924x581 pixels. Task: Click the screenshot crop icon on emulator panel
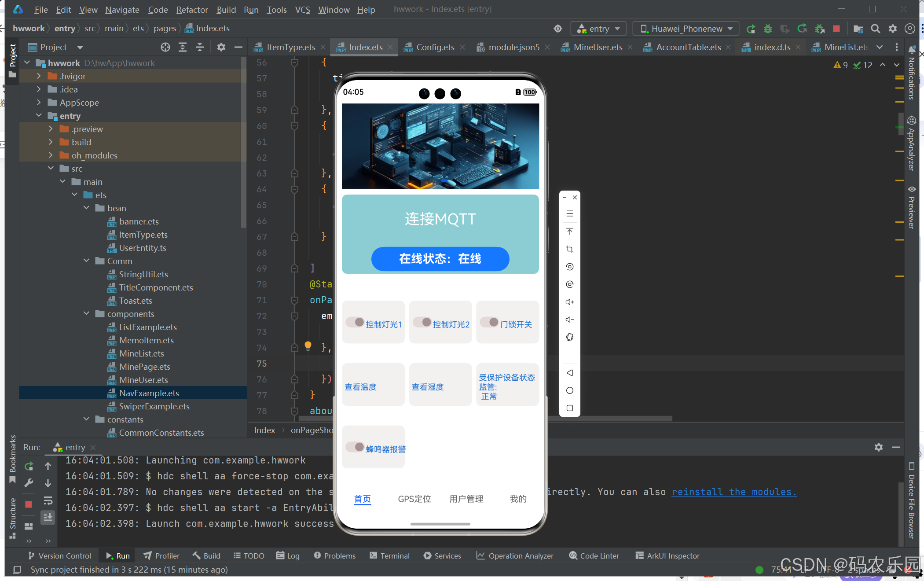tap(570, 249)
